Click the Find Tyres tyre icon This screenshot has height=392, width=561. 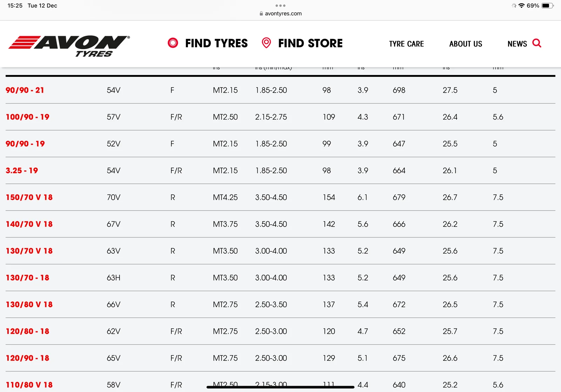click(x=173, y=43)
